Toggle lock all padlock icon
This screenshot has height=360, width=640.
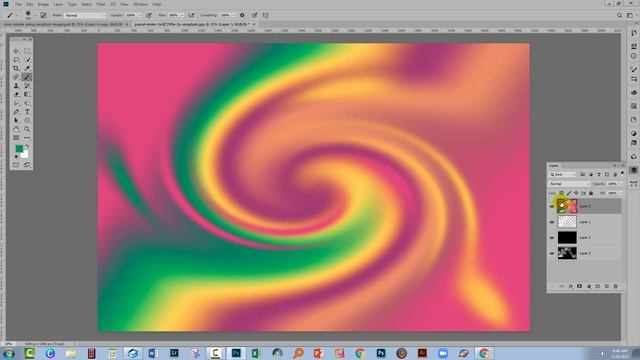pos(591,193)
